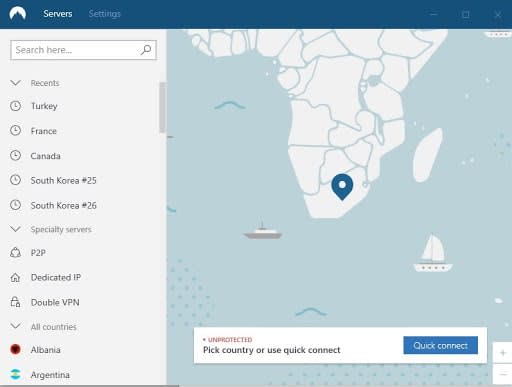Collapse the Specialty servers section

coord(15,229)
